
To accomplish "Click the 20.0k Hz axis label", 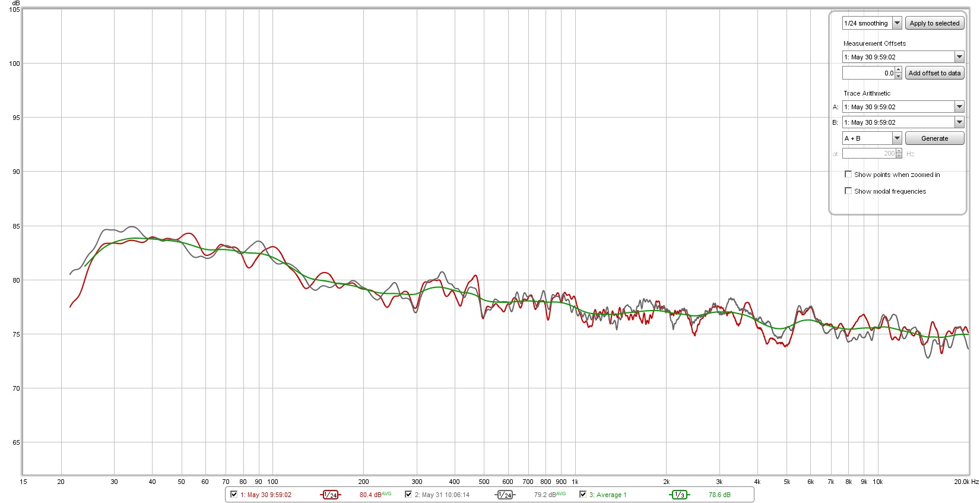I will tap(966, 482).
